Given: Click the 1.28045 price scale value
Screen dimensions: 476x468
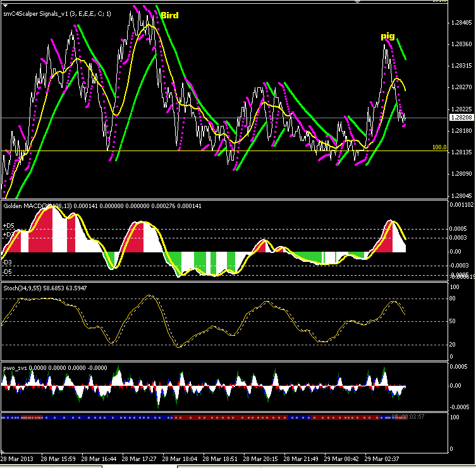Looking at the screenshot, I should tap(461, 196).
